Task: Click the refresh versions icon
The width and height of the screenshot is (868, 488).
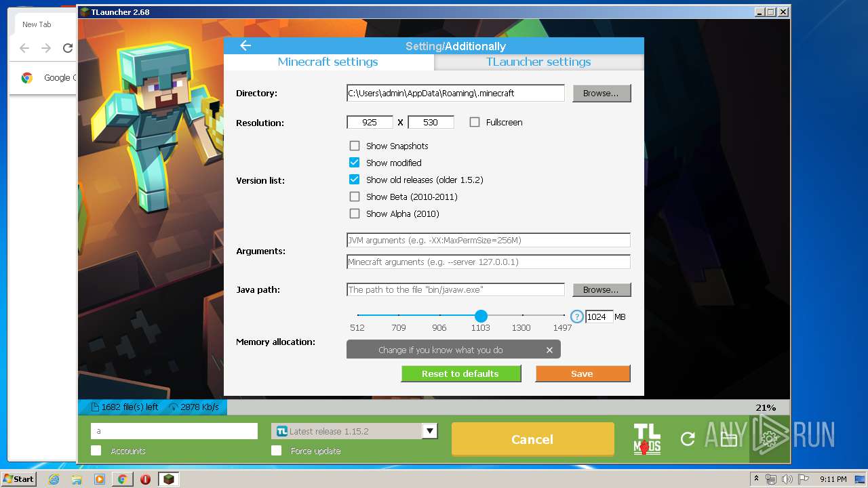Action: (x=688, y=439)
